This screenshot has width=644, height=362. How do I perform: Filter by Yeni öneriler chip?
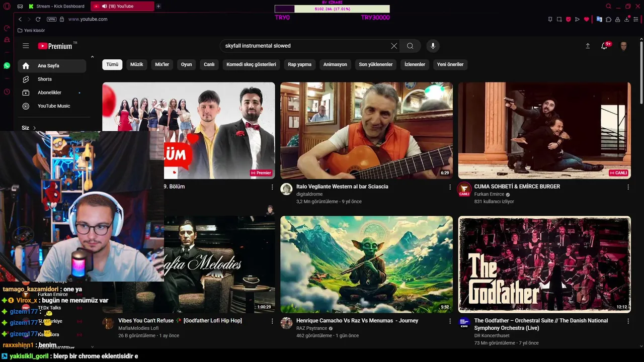pyautogui.click(x=450, y=64)
